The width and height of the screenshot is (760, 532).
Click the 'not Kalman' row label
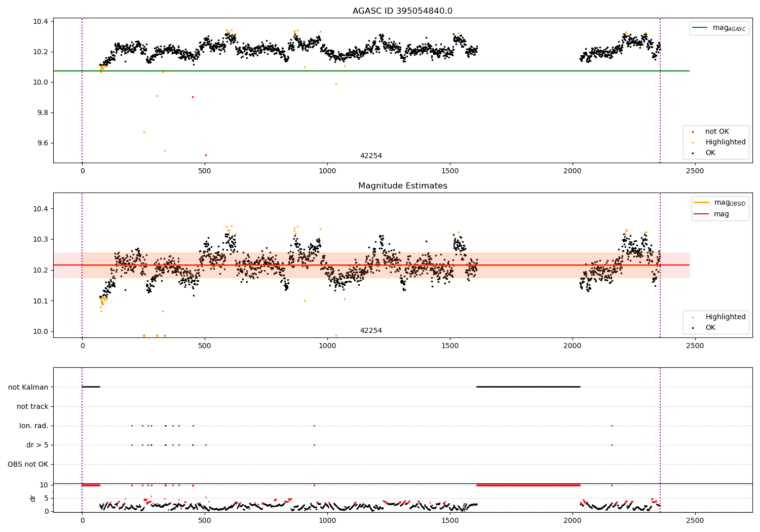click(x=28, y=387)
